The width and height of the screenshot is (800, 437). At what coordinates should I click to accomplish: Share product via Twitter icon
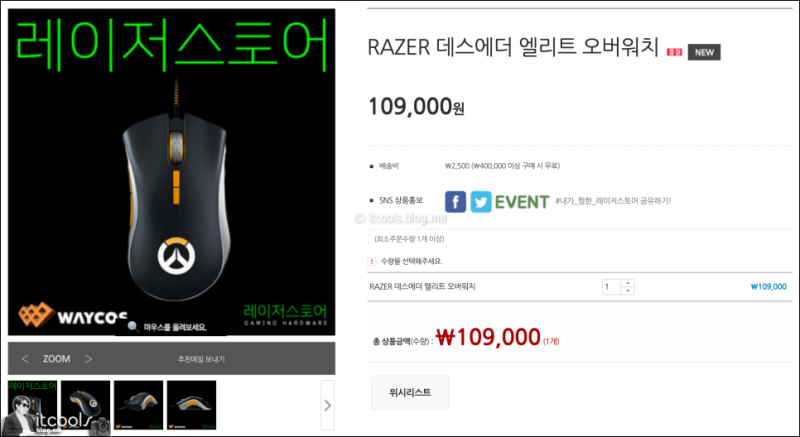pos(481,202)
